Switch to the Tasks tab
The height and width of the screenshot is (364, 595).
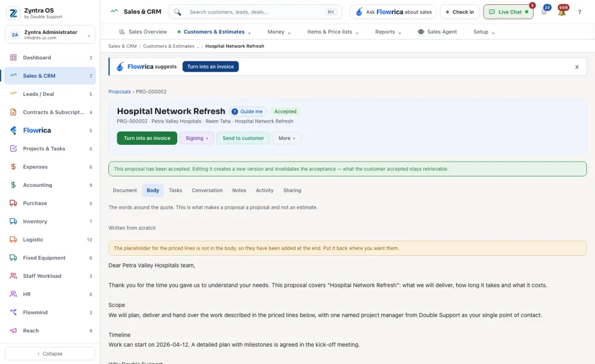click(x=175, y=190)
